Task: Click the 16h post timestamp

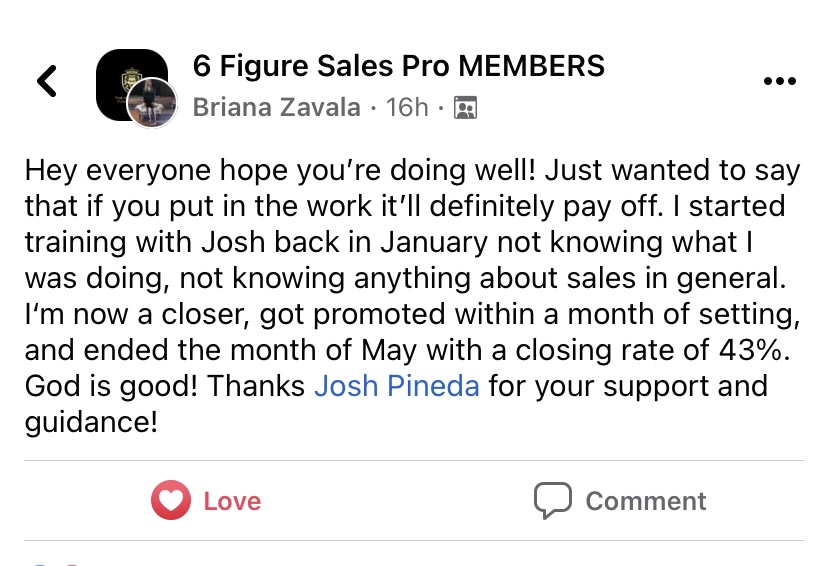Action: pos(407,107)
